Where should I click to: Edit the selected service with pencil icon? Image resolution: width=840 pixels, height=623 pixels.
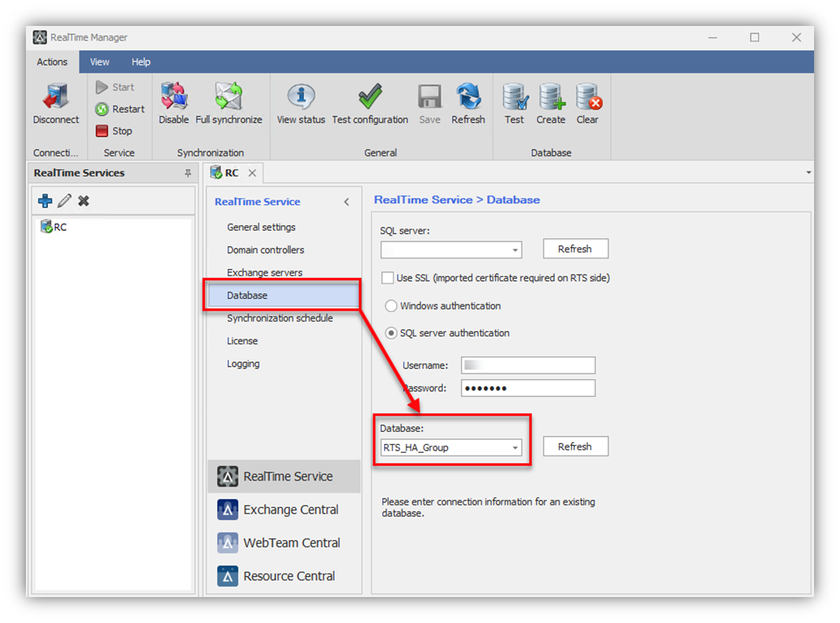64,201
